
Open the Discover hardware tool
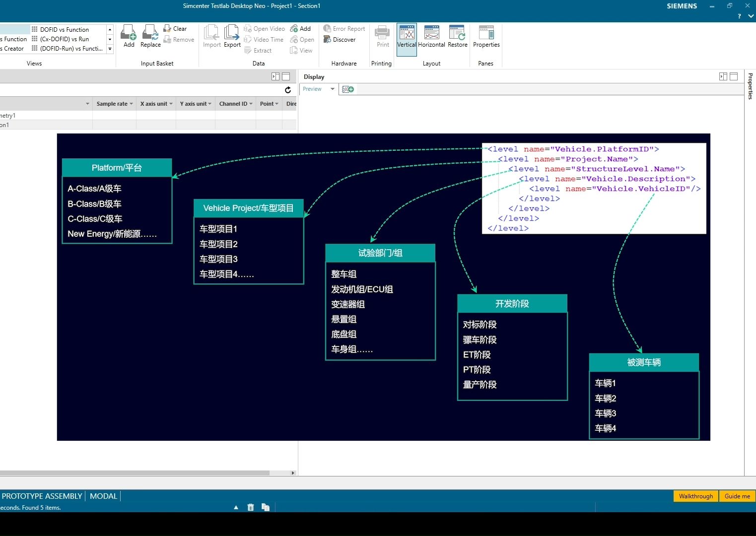340,40
